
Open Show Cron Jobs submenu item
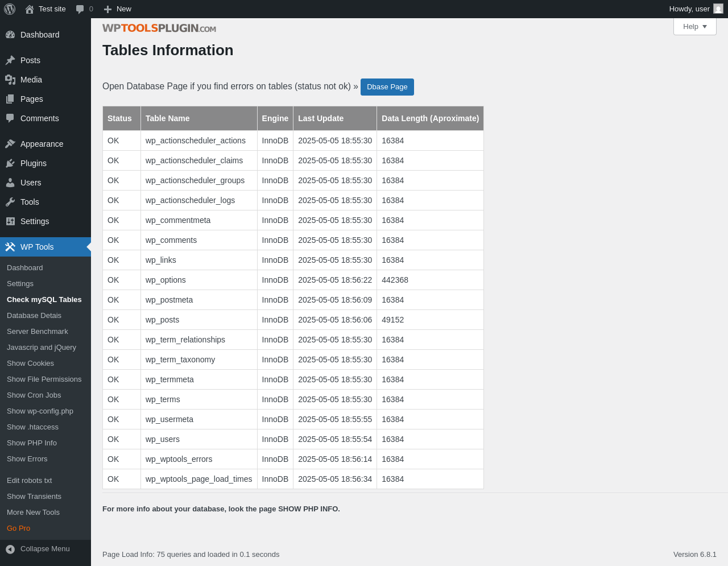pos(34,395)
